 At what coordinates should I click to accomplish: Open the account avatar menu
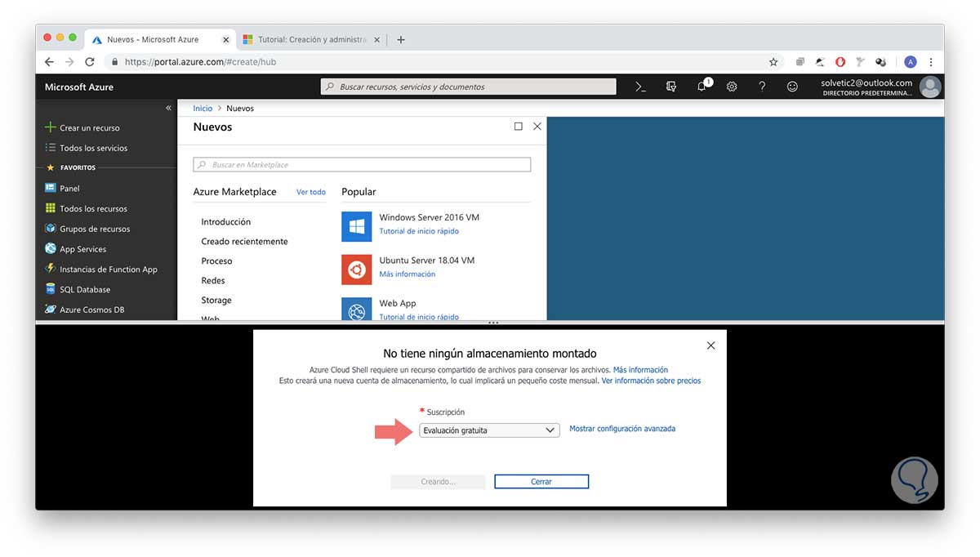930,87
